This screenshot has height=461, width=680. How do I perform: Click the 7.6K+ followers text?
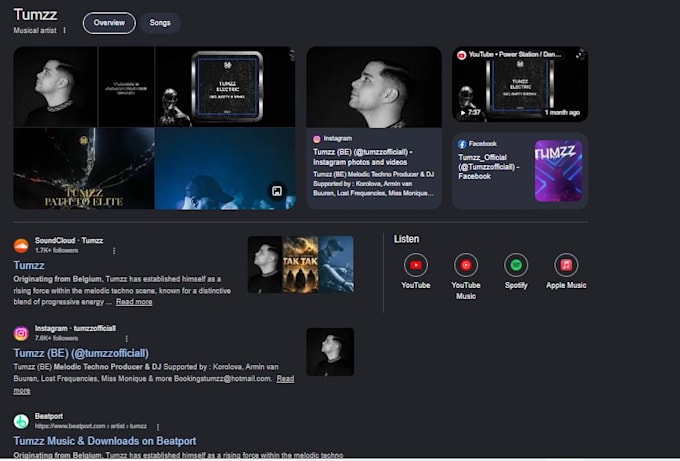(56, 338)
